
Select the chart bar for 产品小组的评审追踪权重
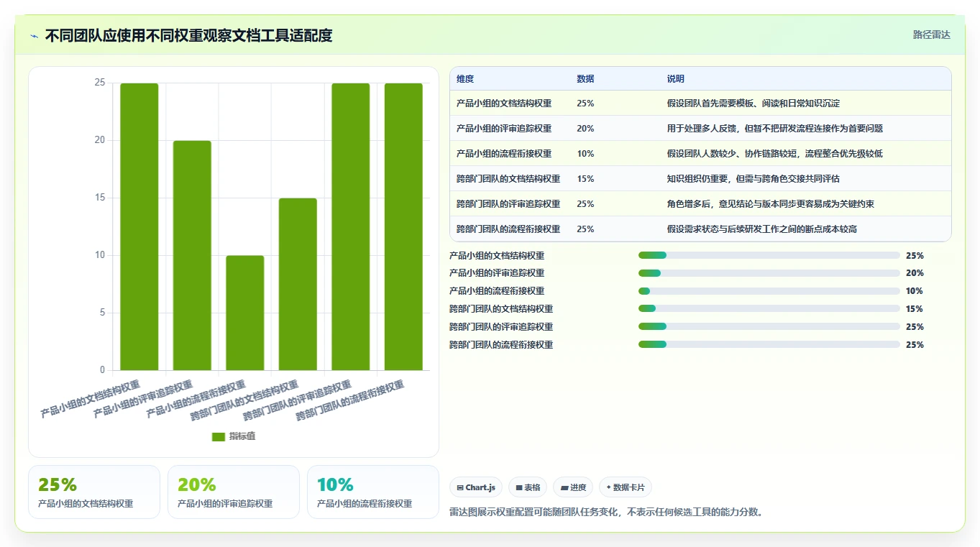tap(192, 255)
